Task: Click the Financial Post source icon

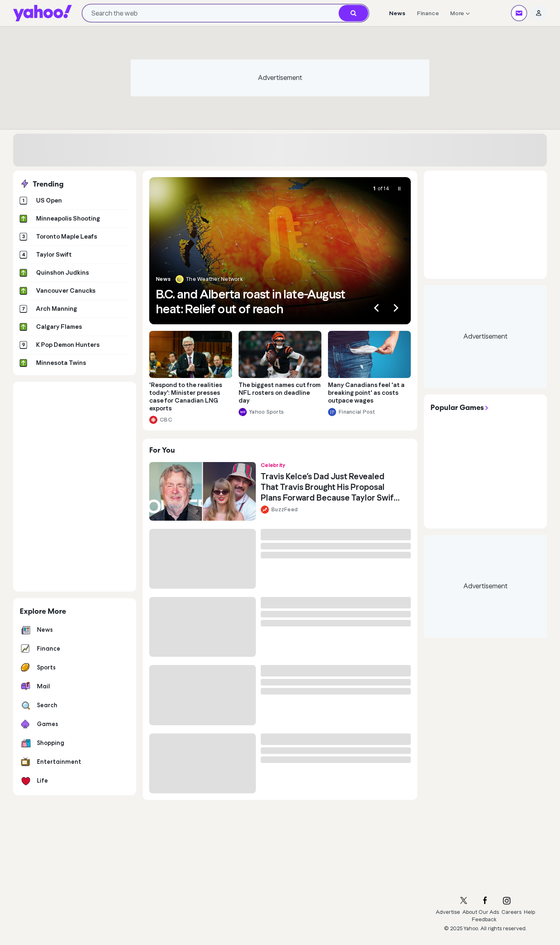Action: point(332,412)
